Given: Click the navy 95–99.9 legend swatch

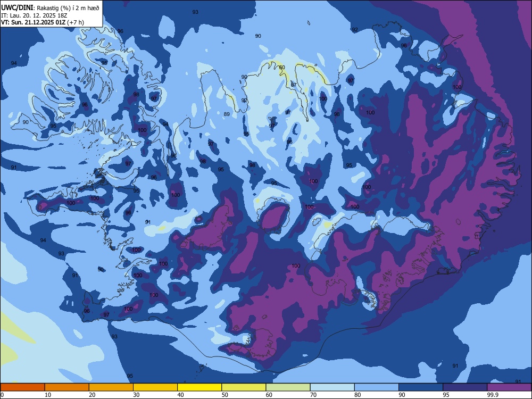Looking at the screenshot, I should (465, 387).
